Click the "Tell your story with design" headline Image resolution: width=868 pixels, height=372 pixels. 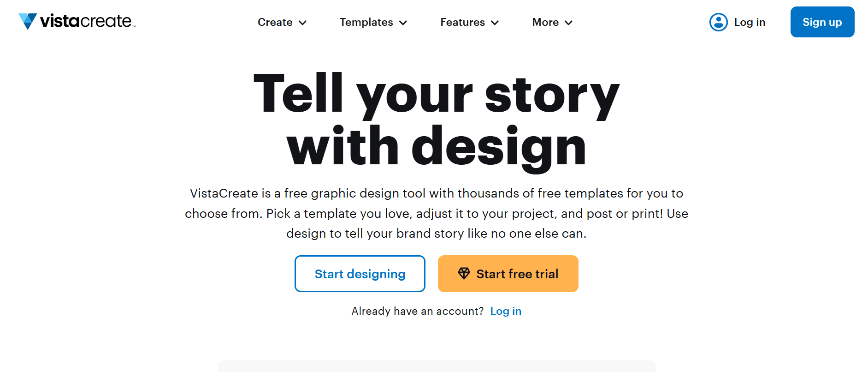point(436,120)
